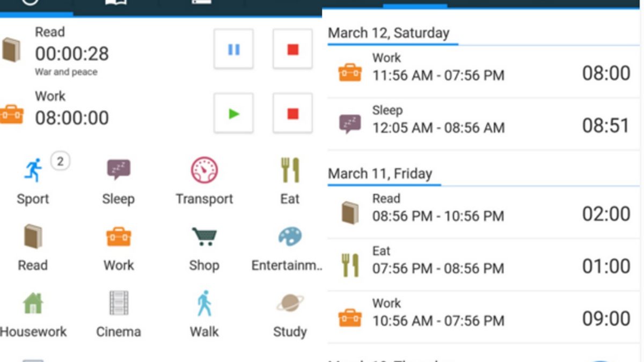This screenshot has width=644, height=362.
Task: Open the Sleep 08:51 history record
Action: pyautogui.click(x=483, y=124)
